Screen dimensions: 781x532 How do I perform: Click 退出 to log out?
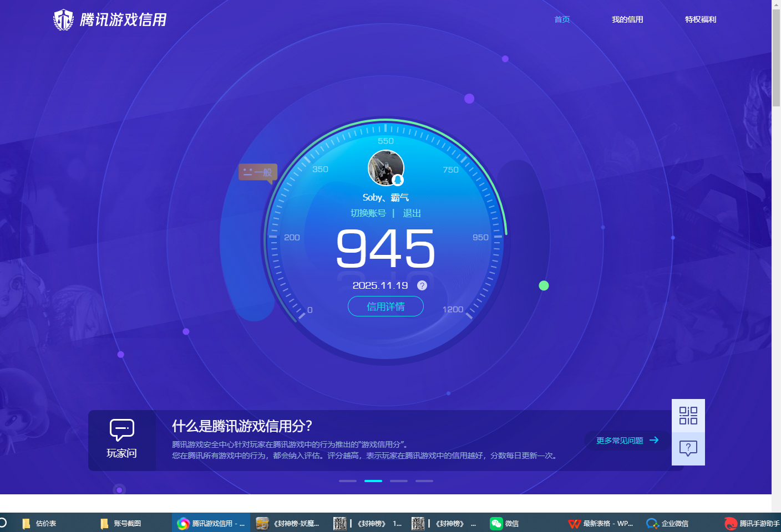tap(412, 213)
